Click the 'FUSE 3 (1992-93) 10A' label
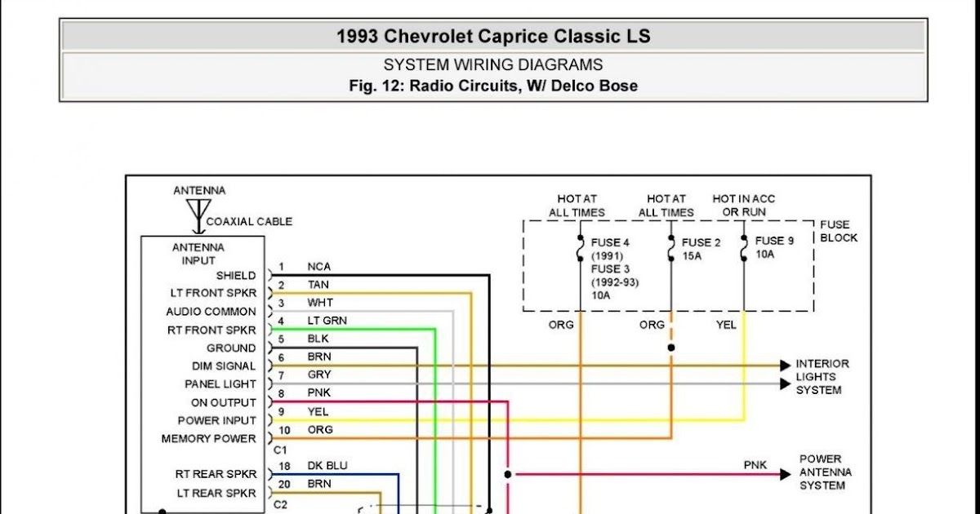Screen dimensions: 980x514 pyautogui.click(x=615, y=282)
